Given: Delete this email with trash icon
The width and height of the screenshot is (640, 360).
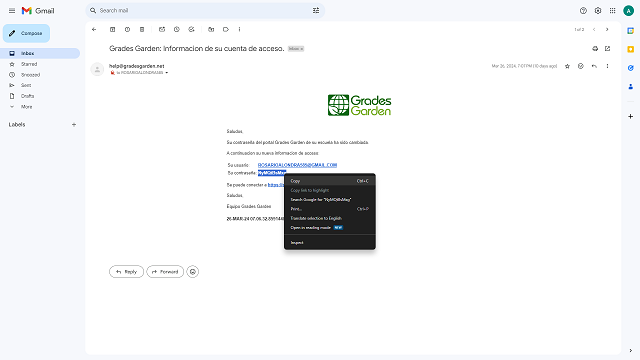Looking at the screenshot, I should (x=142, y=29).
